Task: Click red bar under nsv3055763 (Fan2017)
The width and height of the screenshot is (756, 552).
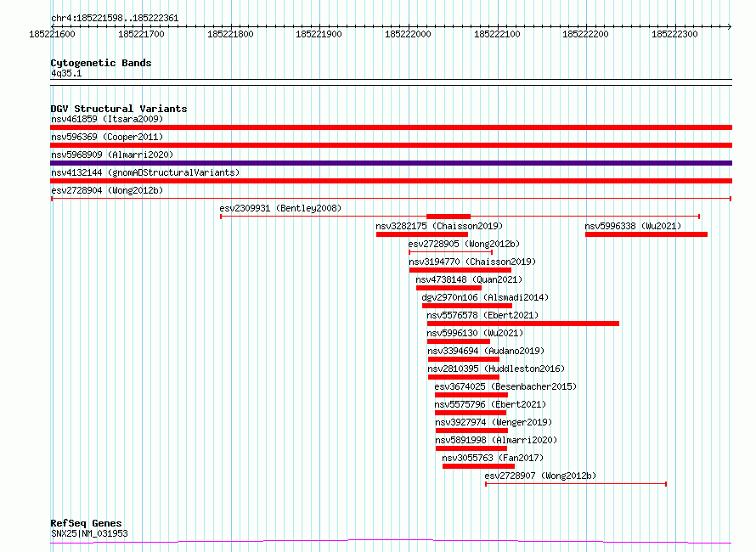Action: pos(479,466)
